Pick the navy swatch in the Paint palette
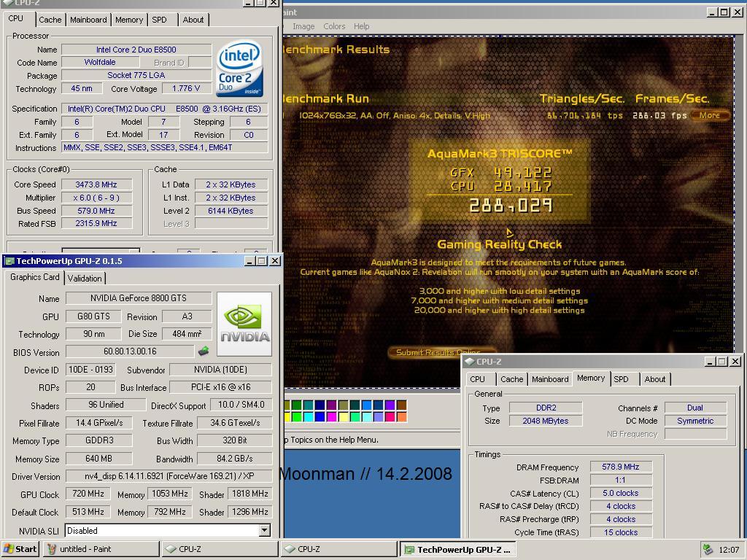The height and width of the screenshot is (560, 747). 320,405
